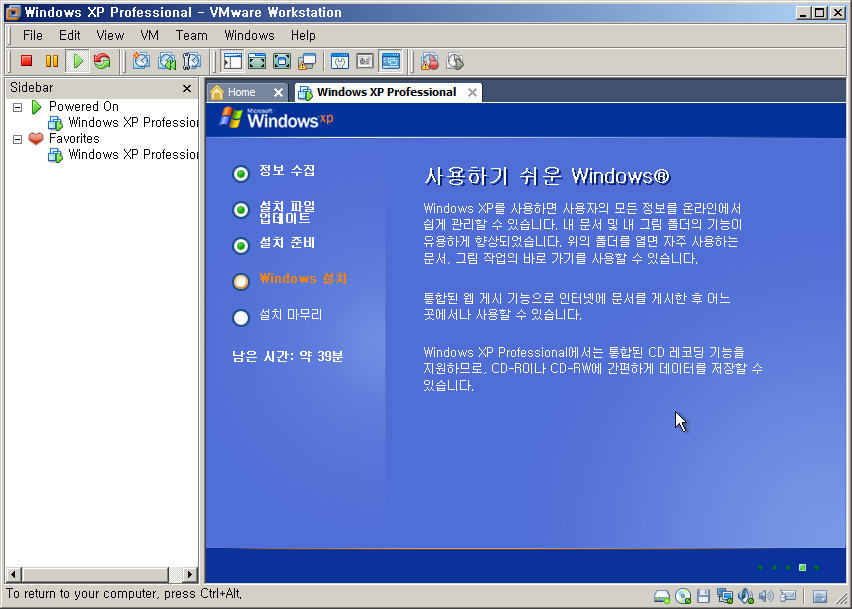Toggle the sidebar view button
Image resolution: width=852 pixels, height=609 pixels.
(x=233, y=62)
